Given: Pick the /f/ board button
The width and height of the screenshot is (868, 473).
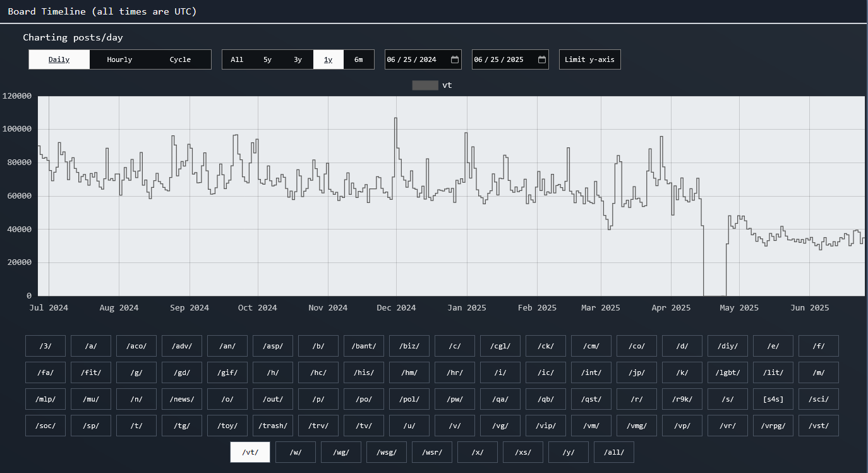Looking at the screenshot, I should tap(819, 346).
